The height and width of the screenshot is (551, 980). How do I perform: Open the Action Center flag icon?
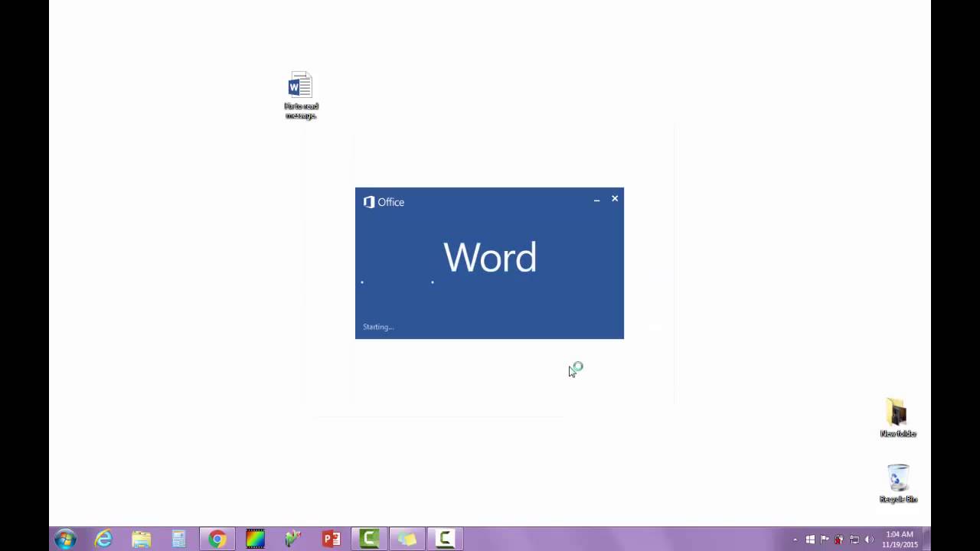tap(825, 540)
